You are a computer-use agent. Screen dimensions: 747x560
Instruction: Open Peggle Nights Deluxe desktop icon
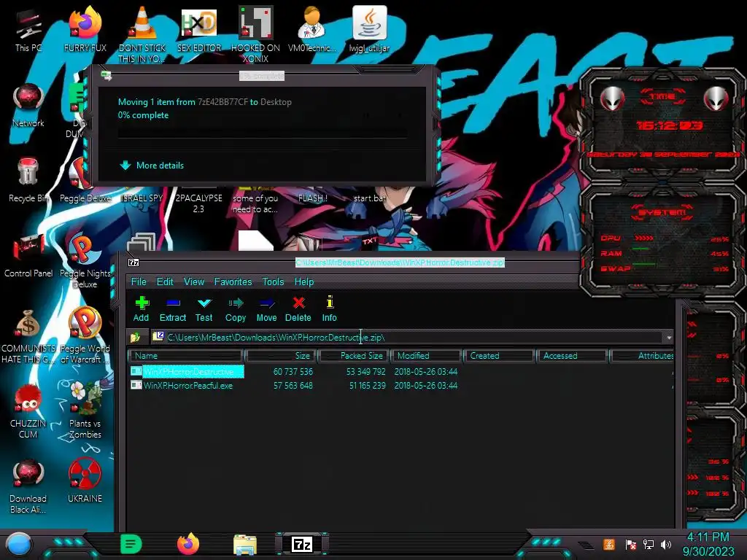(85, 260)
